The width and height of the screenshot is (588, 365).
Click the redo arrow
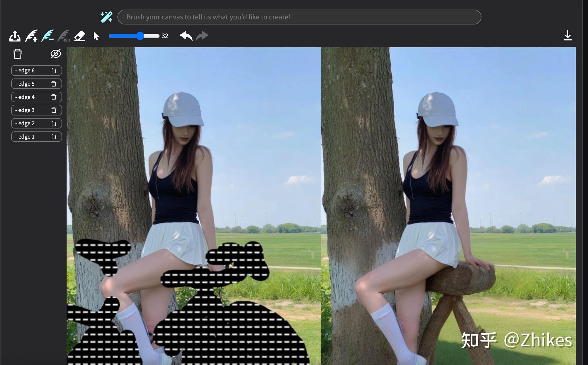(x=202, y=36)
